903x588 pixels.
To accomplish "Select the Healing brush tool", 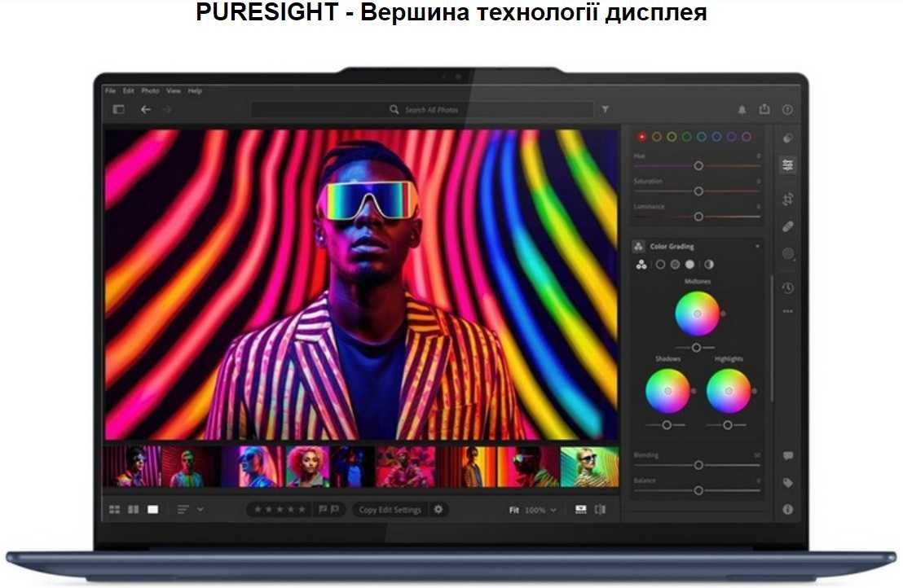I will point(788,226).
